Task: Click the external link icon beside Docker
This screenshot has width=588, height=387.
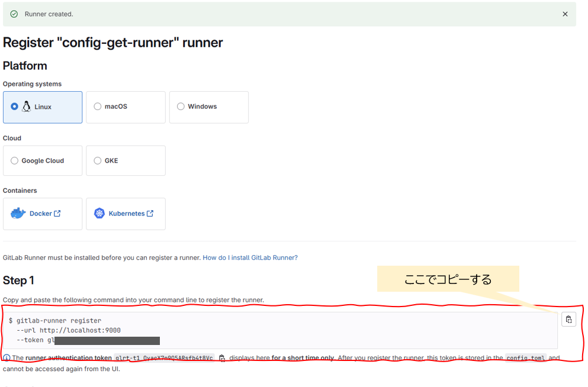Action: (x=57, y=214)
